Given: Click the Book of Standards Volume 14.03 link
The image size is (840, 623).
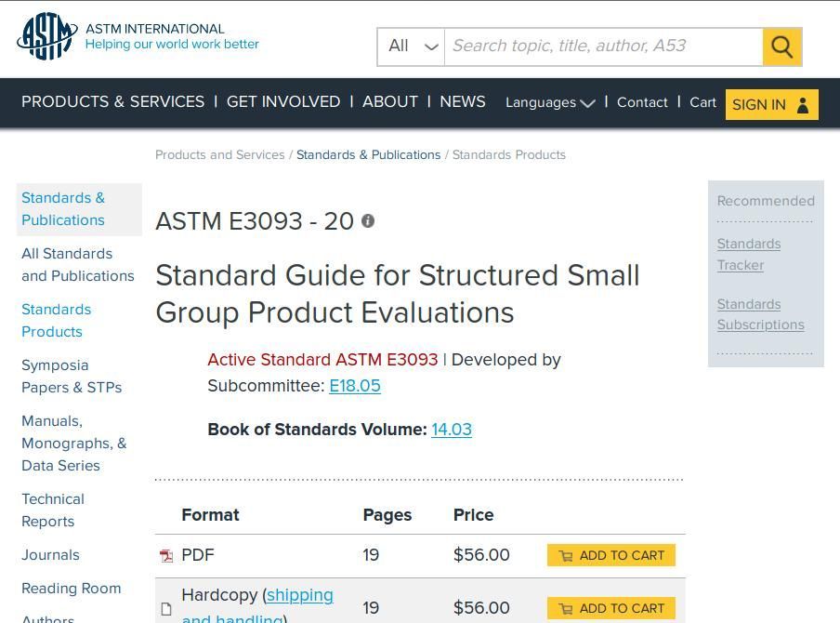Looking at the screenshot, I should coord(452,430).
